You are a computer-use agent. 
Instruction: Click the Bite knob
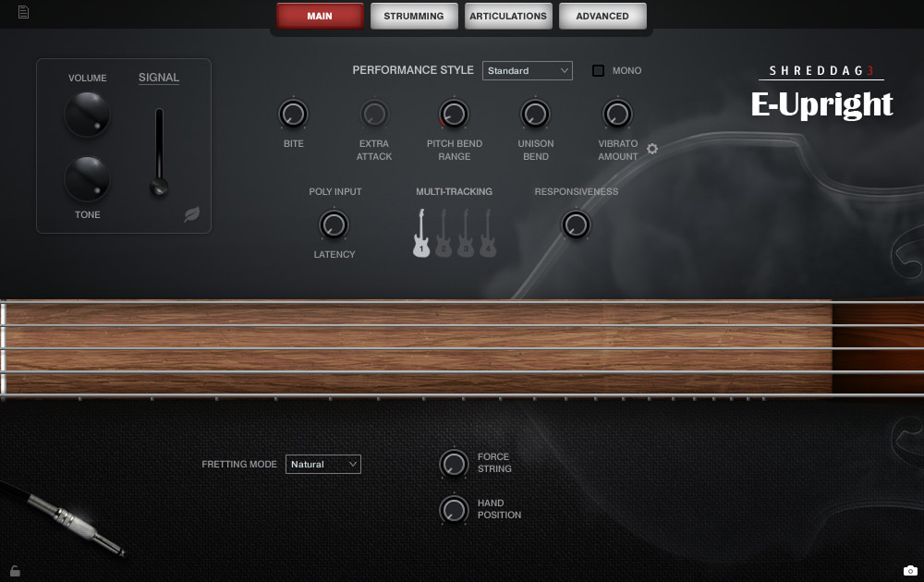[x=293, y=114]
